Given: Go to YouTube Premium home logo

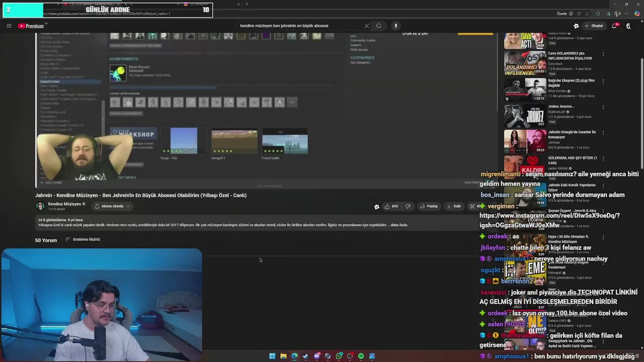Looking at the screenshot, I should pyautogui.click(x=32, y=26).
